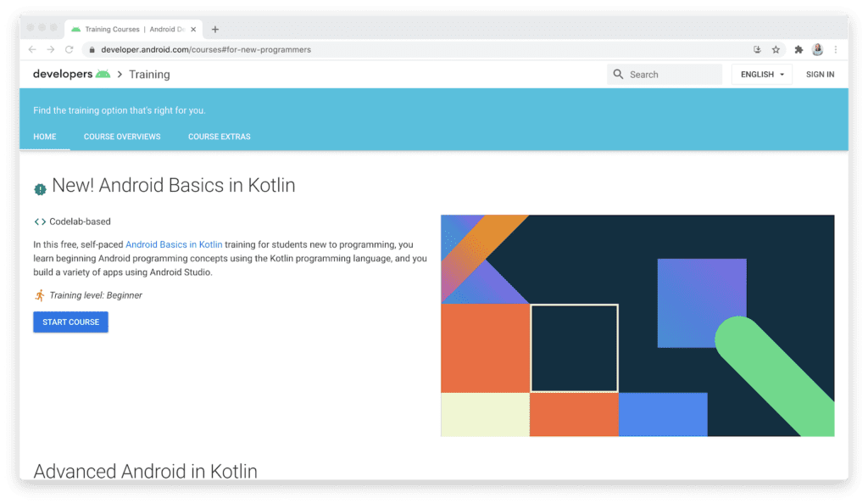Click the 'Codelab-based' label

tap(80, 221)
